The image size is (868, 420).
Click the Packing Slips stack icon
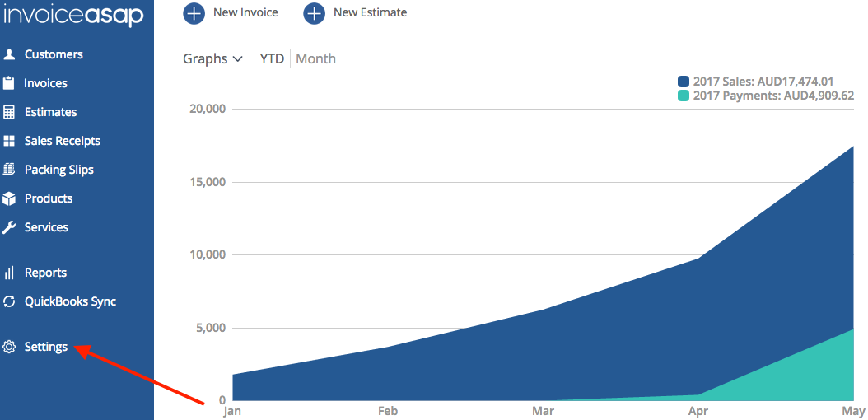click(9, 170)
